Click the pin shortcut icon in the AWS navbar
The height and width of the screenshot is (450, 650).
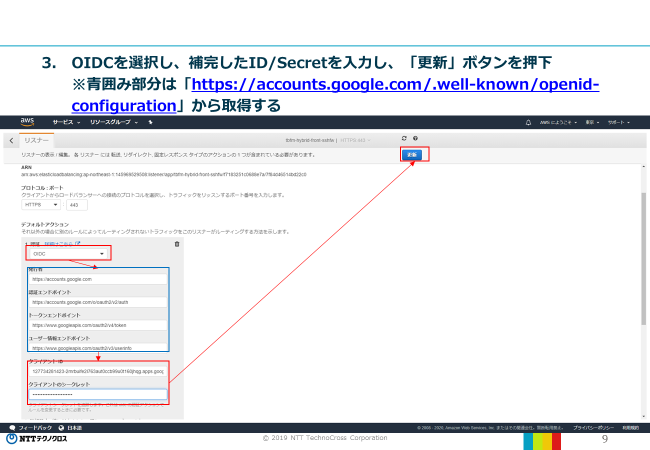pos(150,122)
